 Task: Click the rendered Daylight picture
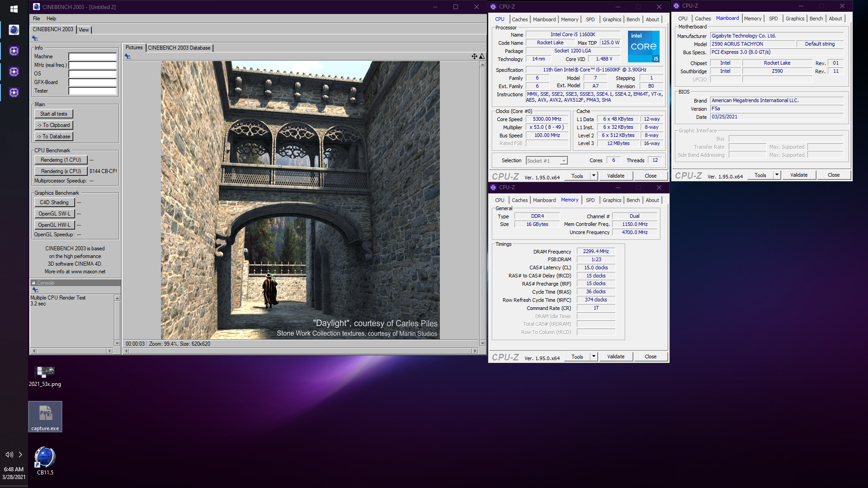(x=300, y=200)
